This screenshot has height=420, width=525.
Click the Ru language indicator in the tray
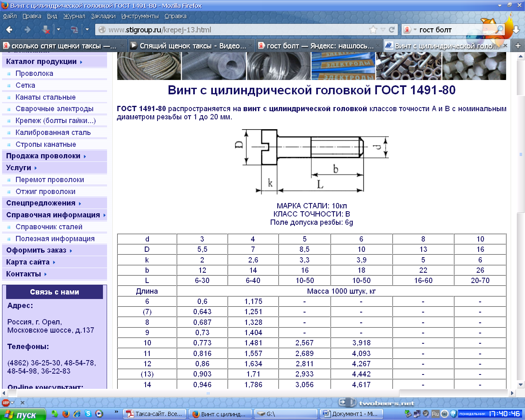435,414
